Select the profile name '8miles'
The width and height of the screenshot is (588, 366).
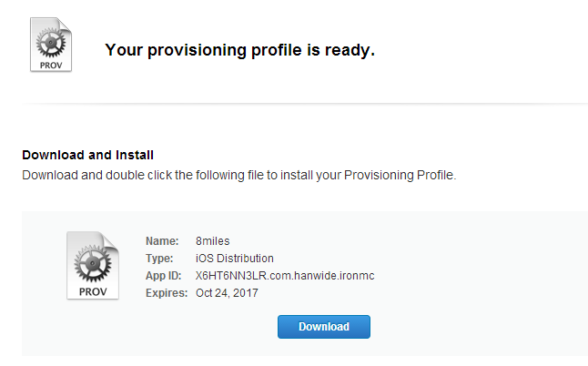[213, 241]
